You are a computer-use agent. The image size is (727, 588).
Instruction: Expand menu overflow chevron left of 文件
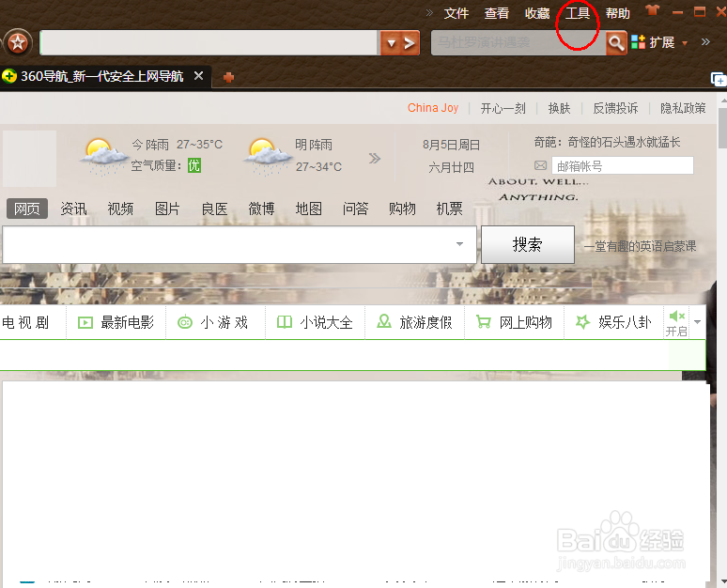pos(429,12)
